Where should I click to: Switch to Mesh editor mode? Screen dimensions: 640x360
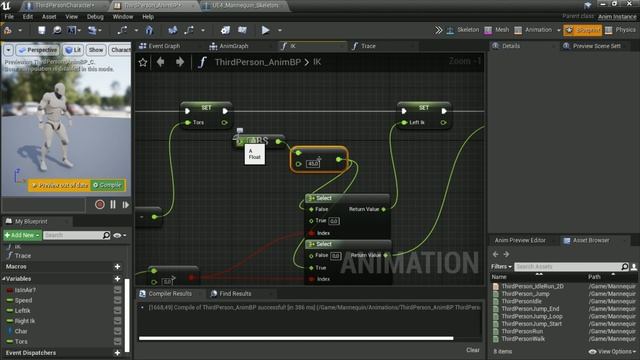497,30
